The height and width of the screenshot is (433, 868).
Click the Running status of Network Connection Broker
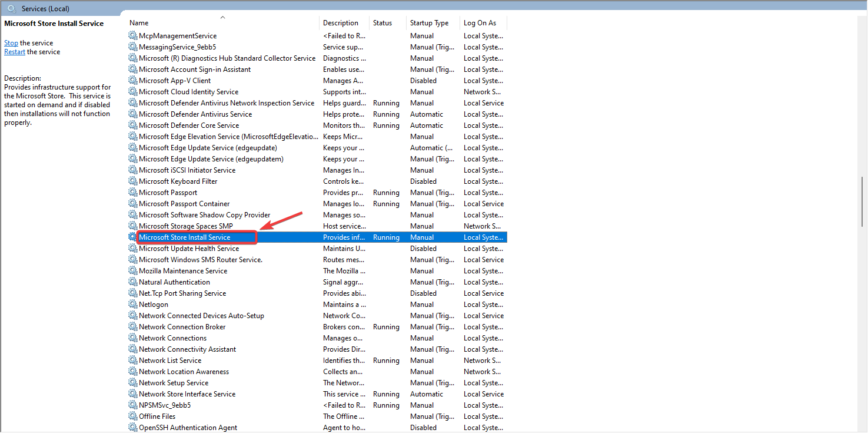(386, 327)
